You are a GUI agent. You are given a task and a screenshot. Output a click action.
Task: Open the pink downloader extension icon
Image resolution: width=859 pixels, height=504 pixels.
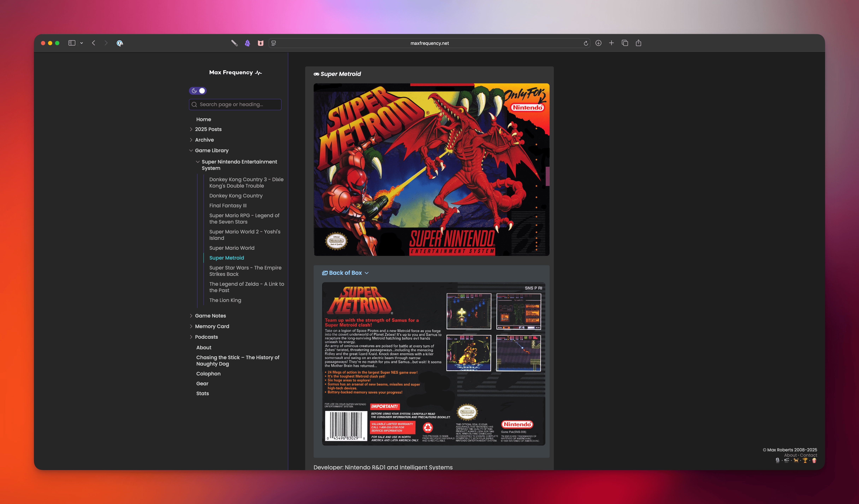[x=260, y=43]
